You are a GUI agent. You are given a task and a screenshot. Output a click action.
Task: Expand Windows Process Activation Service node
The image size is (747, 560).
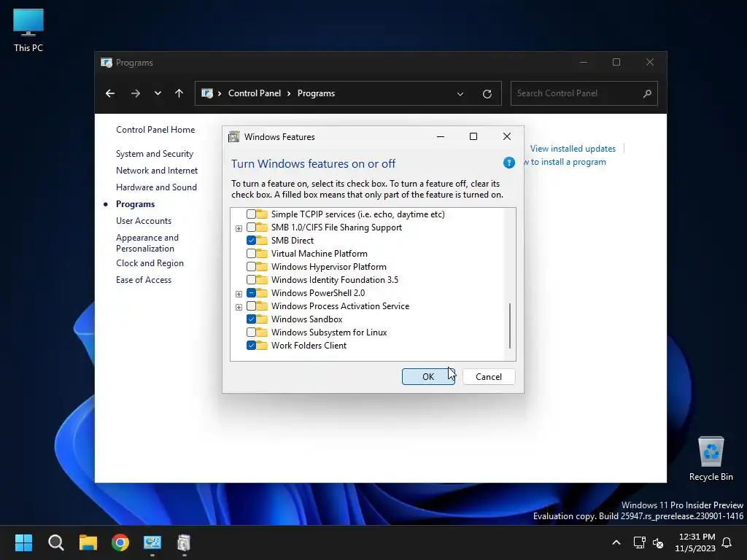coord(239,307)
